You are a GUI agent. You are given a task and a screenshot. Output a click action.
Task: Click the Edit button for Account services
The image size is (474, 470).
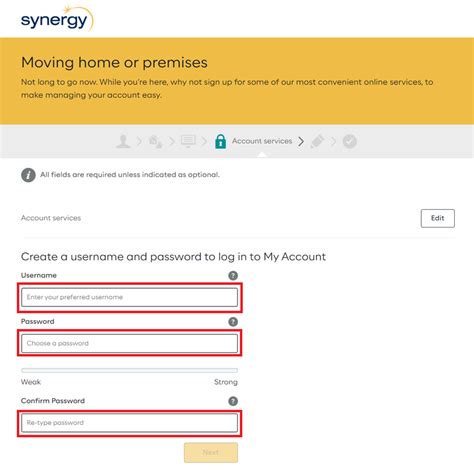[438, 218]
